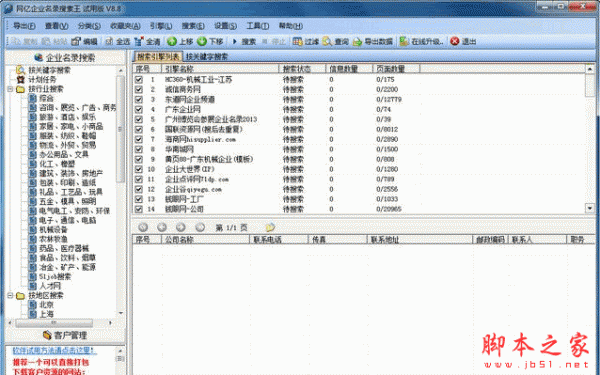This screenshot has width=600, height=375.
Task: Click the category tree scroll-up arrow
Action: pos(121,70)
